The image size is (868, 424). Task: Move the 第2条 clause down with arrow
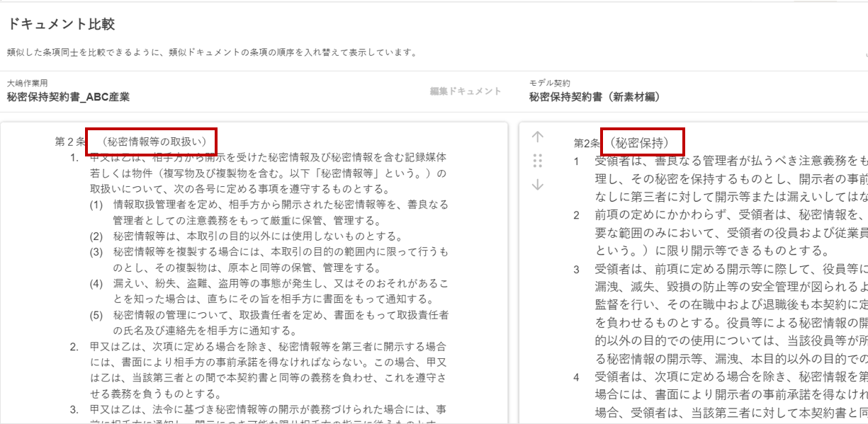tap(537, 185)
